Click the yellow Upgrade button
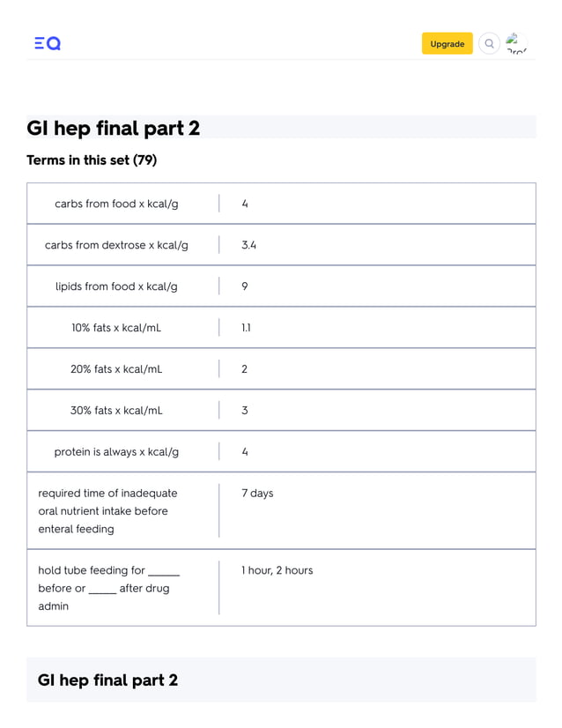The width and height of the screenshot is (562, 728). 447,44
